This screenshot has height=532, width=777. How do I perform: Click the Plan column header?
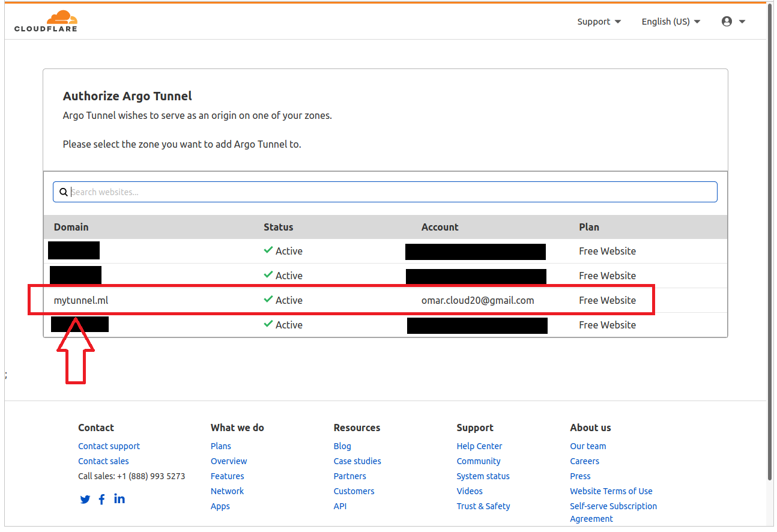pos(589,227)
